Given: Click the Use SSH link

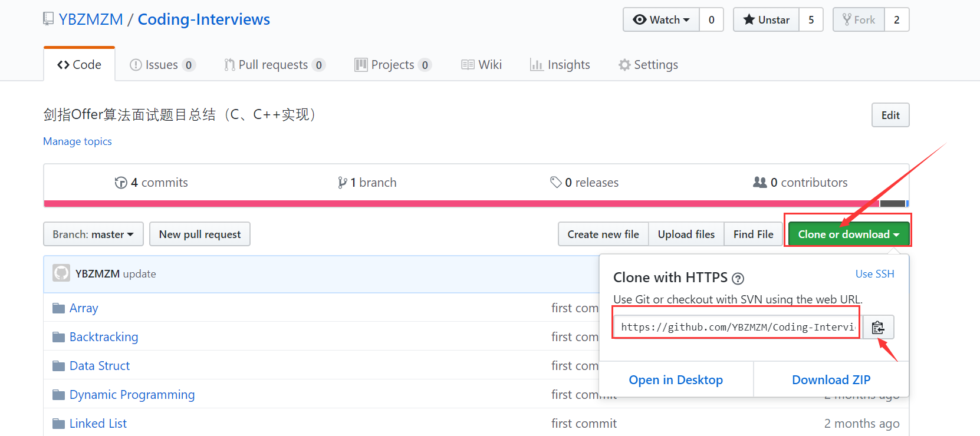Looking at the screenshot, I should [x=874, y=274].
